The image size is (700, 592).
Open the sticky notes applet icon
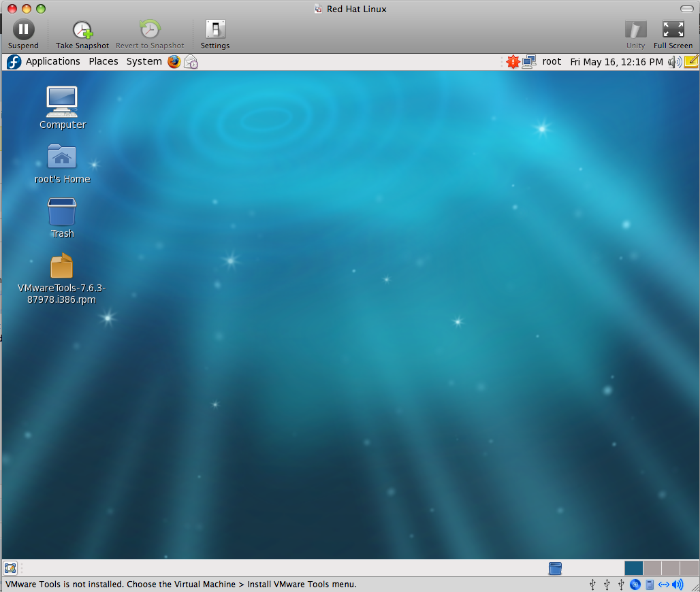(691, 61)
